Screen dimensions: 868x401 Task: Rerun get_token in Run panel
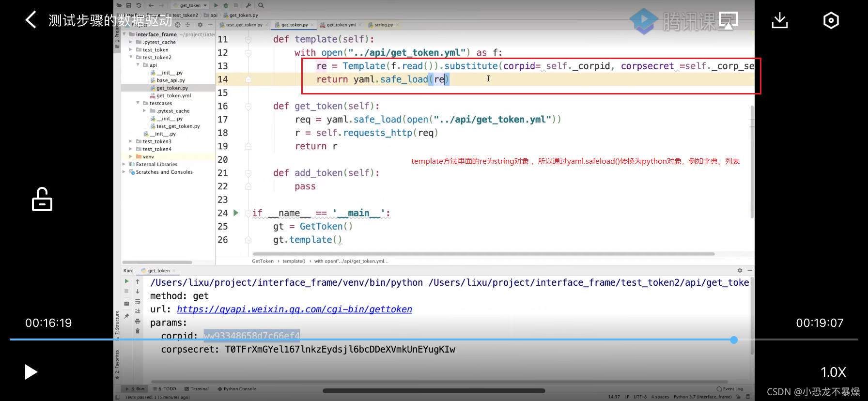[x=126, y=281]
